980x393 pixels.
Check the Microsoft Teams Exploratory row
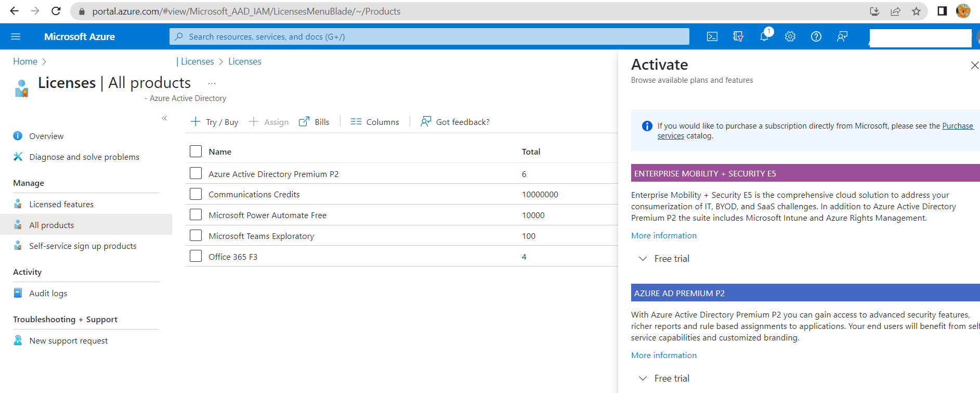click(195, 235)
